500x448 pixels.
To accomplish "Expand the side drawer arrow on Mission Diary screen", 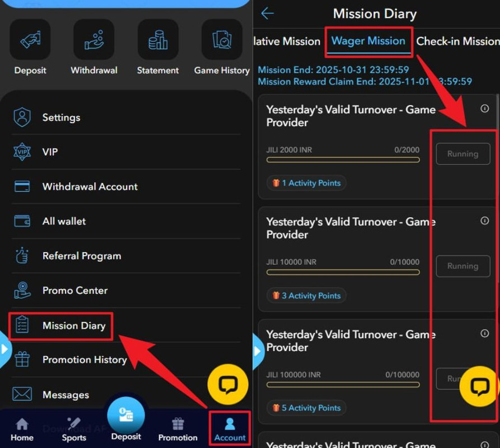I will (x=258, y=351).
